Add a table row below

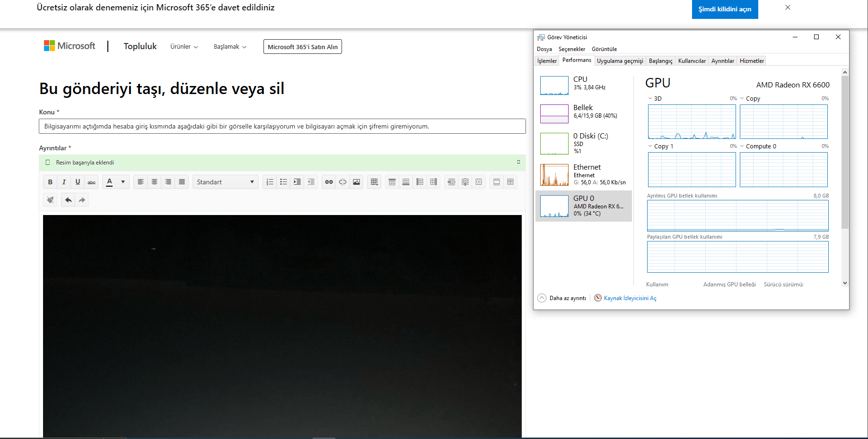click(x=406, y=182)
